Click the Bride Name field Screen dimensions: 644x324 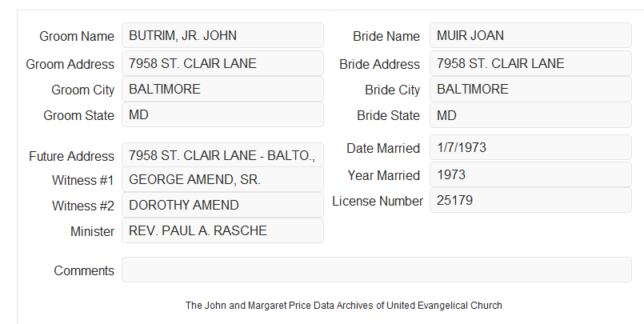[x=530, y=35]
